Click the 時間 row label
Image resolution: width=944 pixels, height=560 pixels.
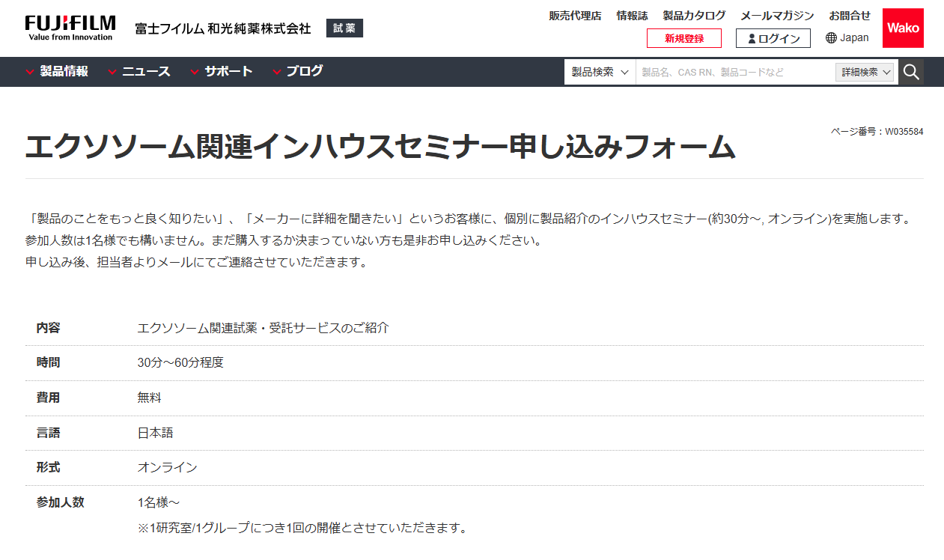48,362
